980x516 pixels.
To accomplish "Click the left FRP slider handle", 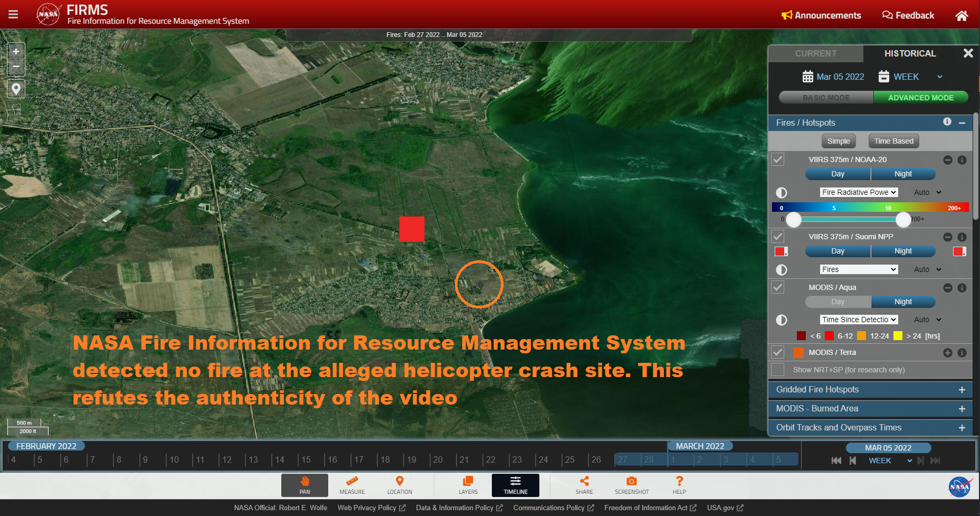I will click(793, 219).
